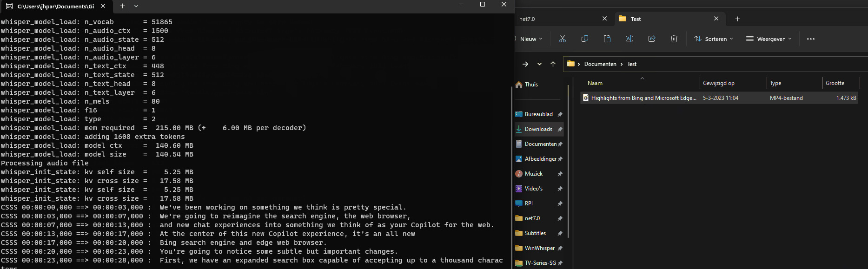
Task: Click Test in the address breadcrumb
Action: tap(632, 64)
